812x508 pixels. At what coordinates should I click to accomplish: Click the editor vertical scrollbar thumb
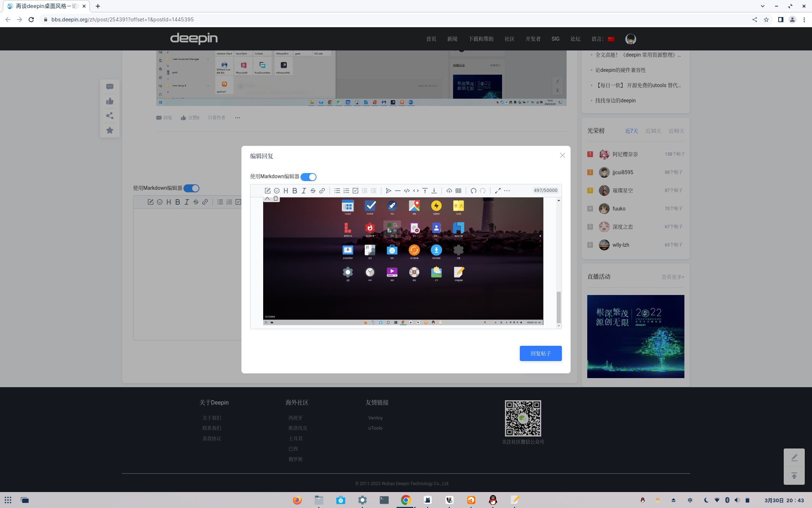(x=559, y=307)
